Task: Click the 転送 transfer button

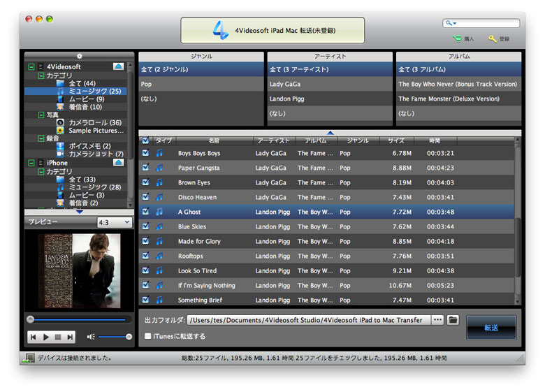Action: click(x=490, y=327)
